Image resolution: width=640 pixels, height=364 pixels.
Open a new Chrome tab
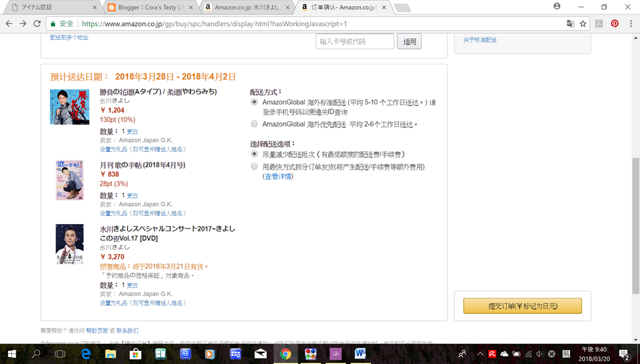pyautogui.click(x=402, y=7)
